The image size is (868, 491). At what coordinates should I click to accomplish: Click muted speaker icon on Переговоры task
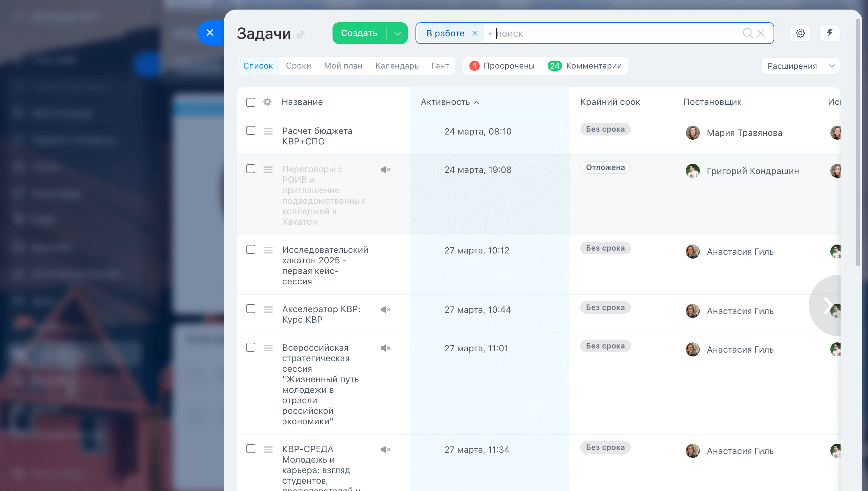pos(385,170)
